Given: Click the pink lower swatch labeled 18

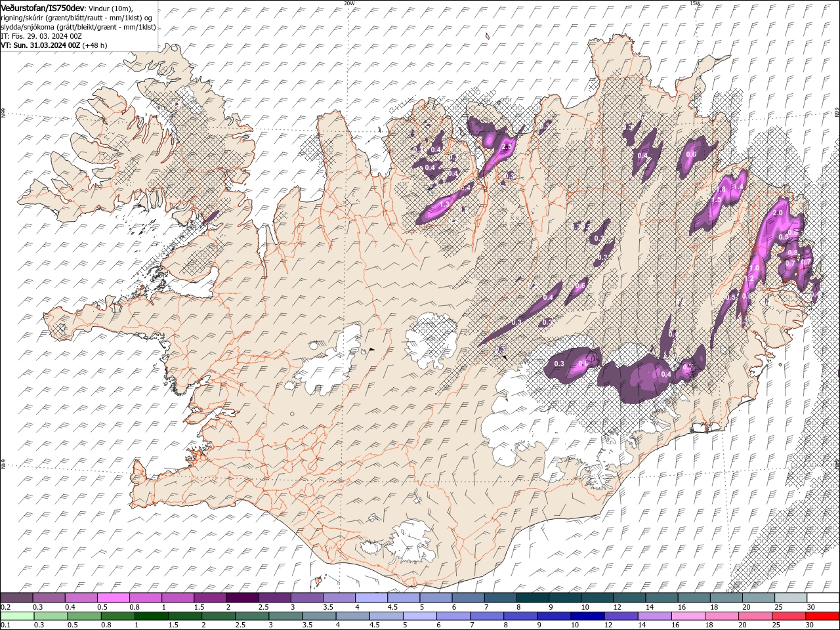Looking at the screenshot, I should [721, 616].
